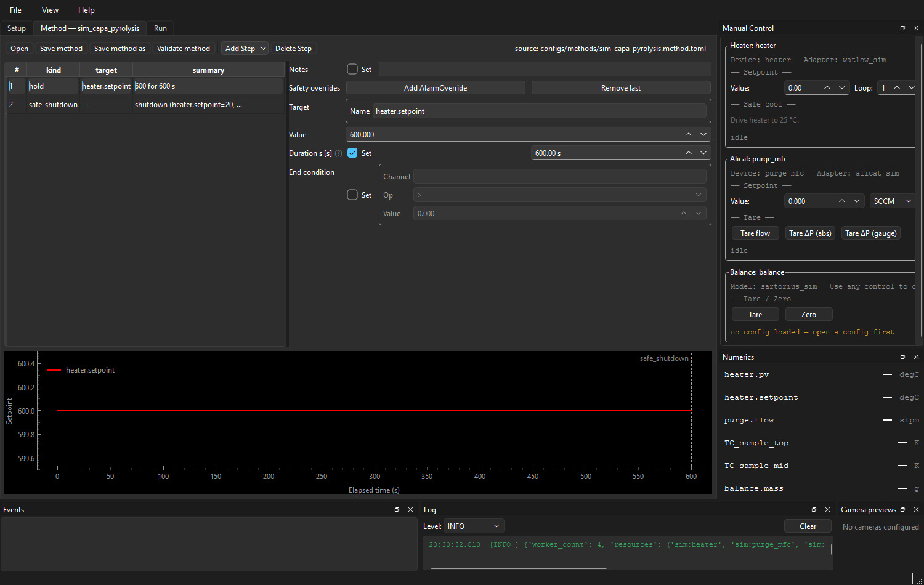Increase heater Loop number
This screenshot has height=585, width=924.
click(x=897, y=87)
